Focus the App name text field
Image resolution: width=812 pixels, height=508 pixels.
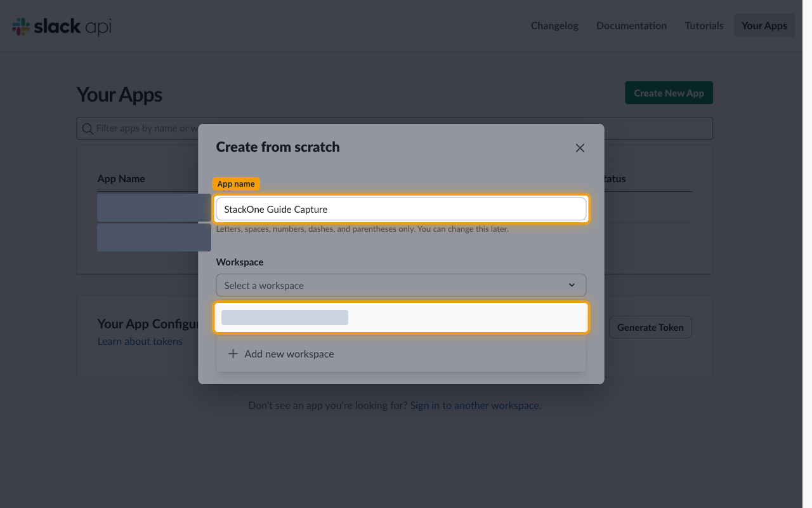(x=401, y=209)
